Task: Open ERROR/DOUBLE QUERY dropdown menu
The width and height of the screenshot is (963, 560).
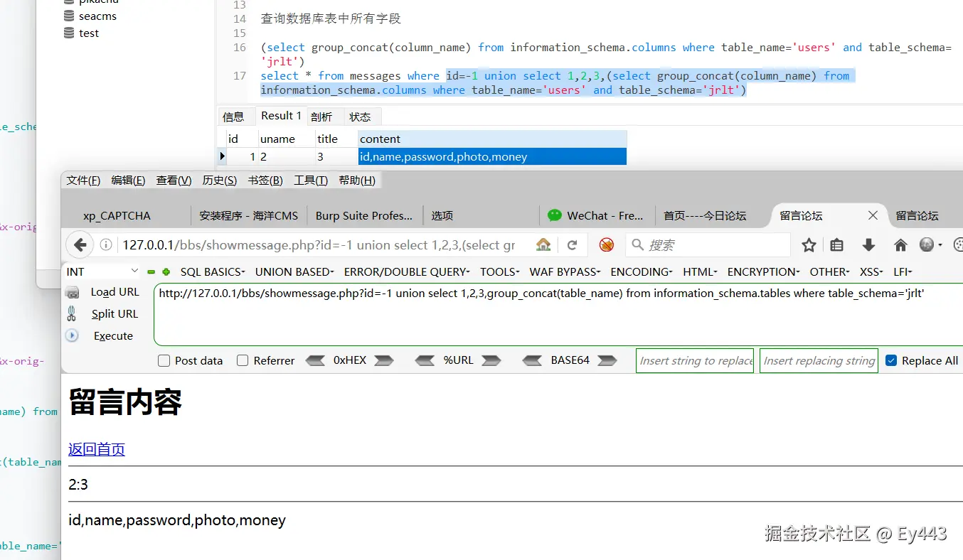Action: click(407, 271)
